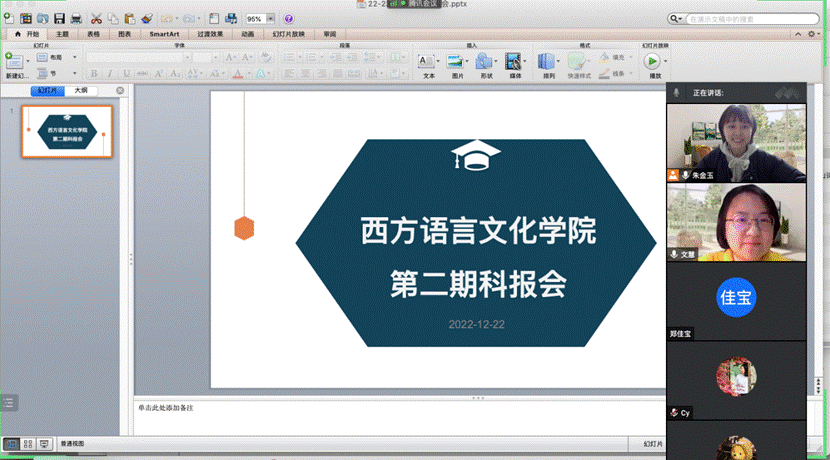Click the purple Help question mark icon
Image resolution: width=830 pixels, height=460 pixels.
click(289, 18)
